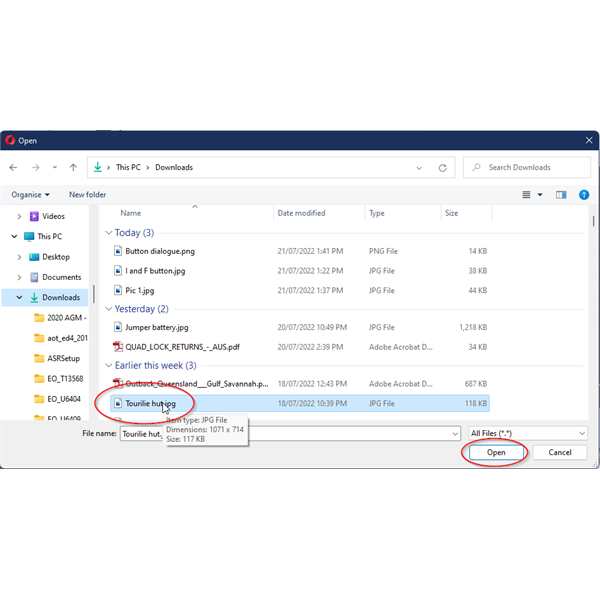Select This PC in the navigation pane

[49, 236]
